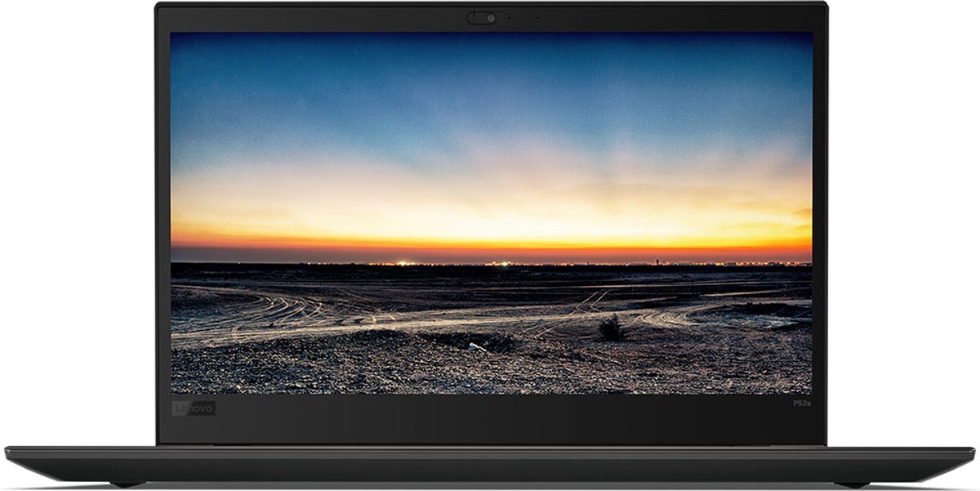980x491 pixels.
Task: Click the microphone hole right of webcam
Action: pyautogui.click(x=537, y=18)
